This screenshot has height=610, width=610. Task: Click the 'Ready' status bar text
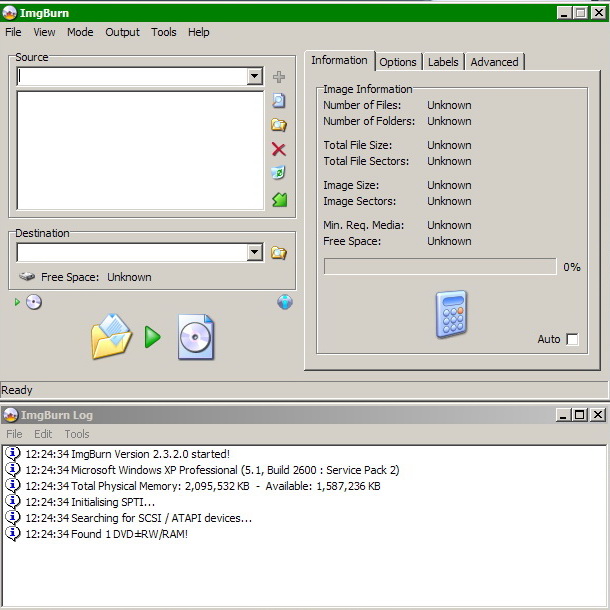[17, 390]
